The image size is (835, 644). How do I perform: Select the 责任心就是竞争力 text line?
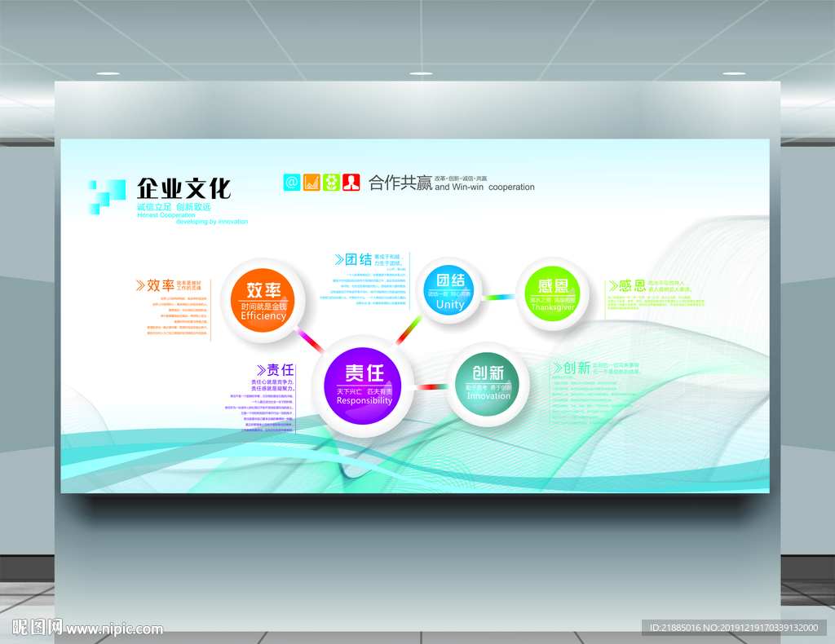tap(272, 382)
